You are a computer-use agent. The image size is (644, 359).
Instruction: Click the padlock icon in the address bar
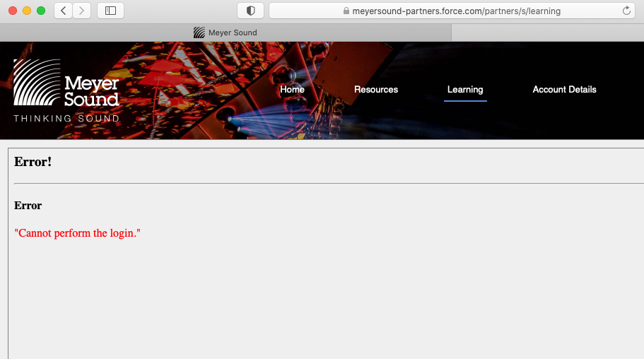point(346,11)
